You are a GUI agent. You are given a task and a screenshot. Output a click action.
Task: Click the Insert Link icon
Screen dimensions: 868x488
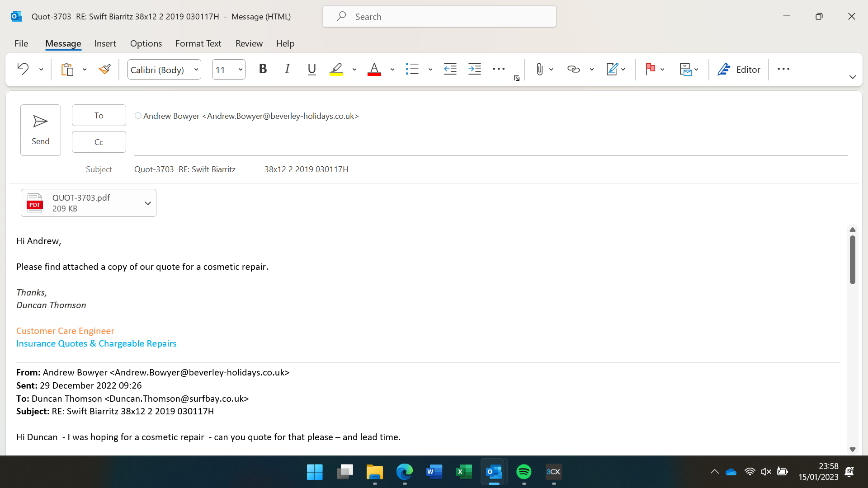573,69
